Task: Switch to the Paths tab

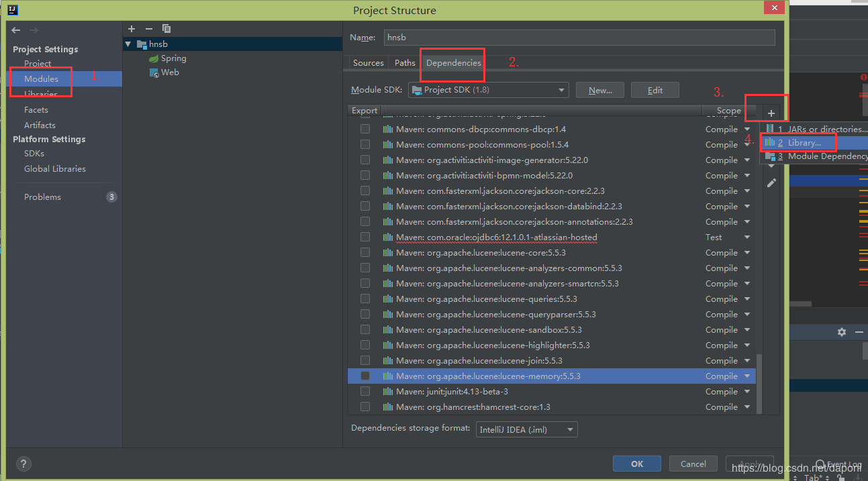Action: [x=405, y=62]
